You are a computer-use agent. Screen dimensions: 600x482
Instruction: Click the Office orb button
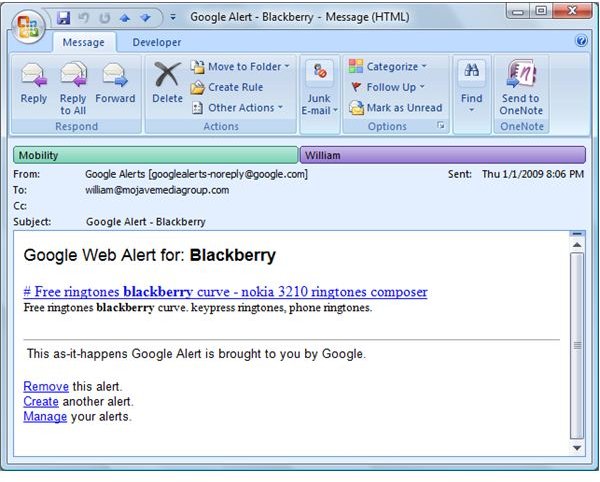tap(28, 26)
